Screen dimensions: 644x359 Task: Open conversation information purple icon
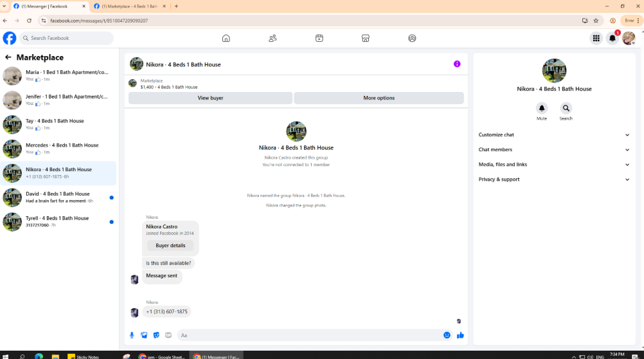click(457, 64)
